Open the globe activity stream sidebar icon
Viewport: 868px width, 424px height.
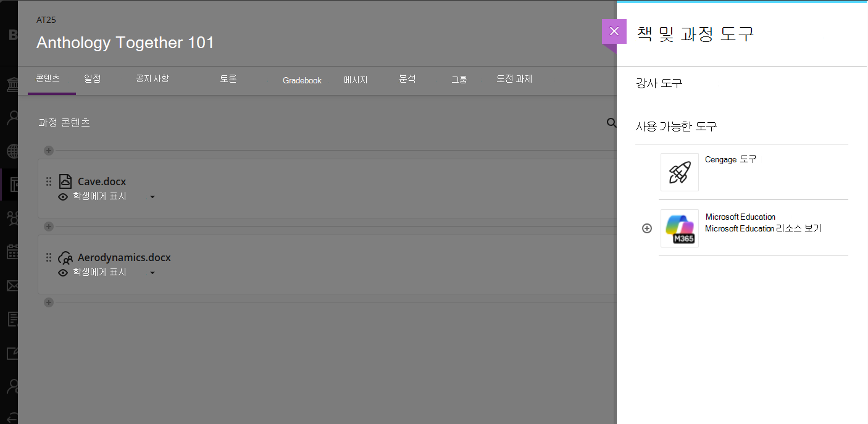tap(12, 151)
